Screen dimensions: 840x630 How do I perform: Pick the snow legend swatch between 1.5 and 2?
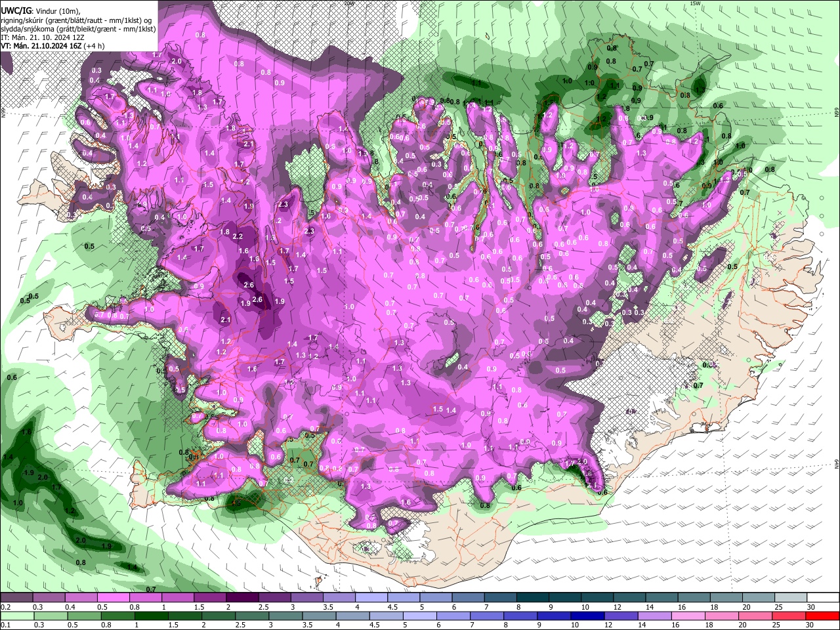point(210,597)
